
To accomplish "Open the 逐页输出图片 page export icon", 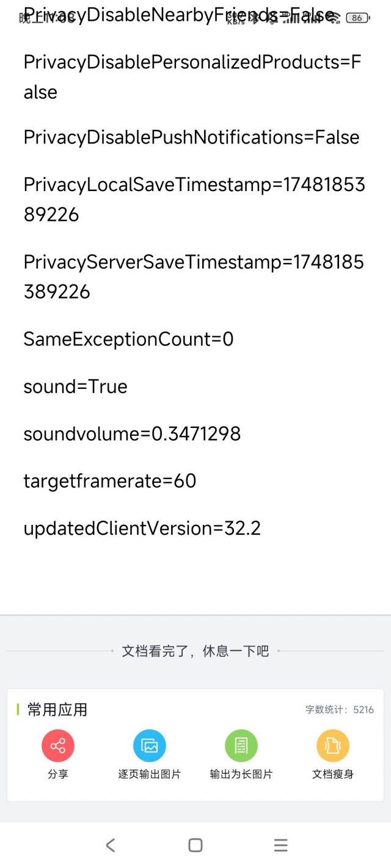I will [x=150, y=746].
